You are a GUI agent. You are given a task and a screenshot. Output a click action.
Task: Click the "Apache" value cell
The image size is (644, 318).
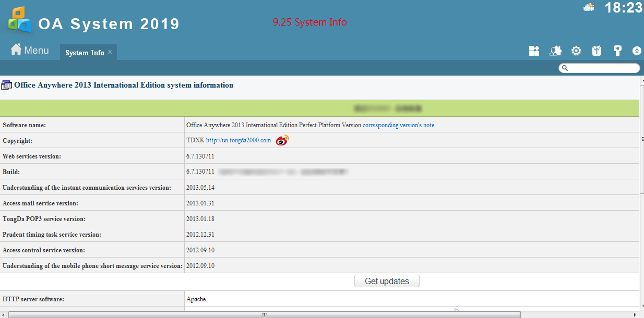click(412, 299)
